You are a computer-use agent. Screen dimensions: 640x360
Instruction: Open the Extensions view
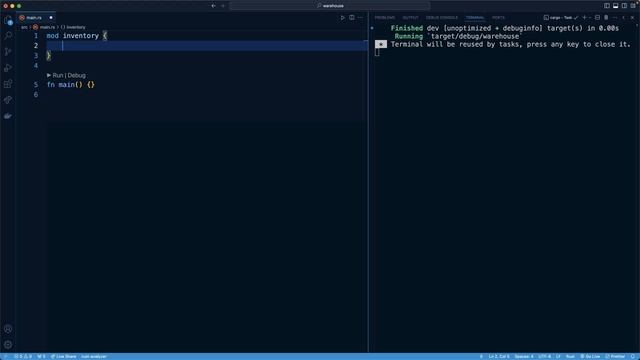pos(8,84)
